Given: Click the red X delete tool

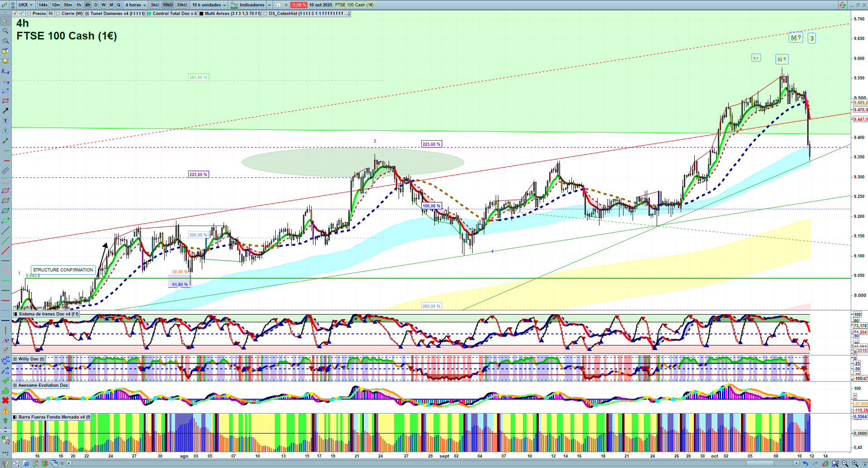Looking at the screenshot, I should pyautogui.click(x=5, y=400).
